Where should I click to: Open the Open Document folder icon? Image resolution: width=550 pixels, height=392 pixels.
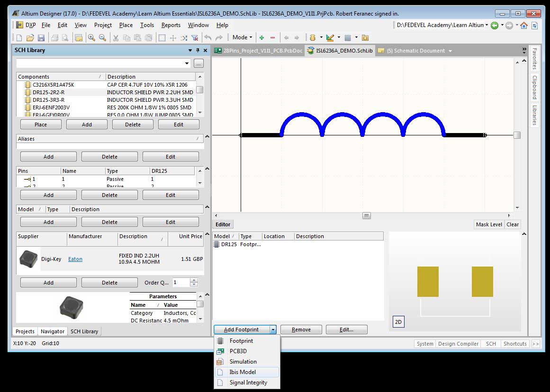[30, 38]
